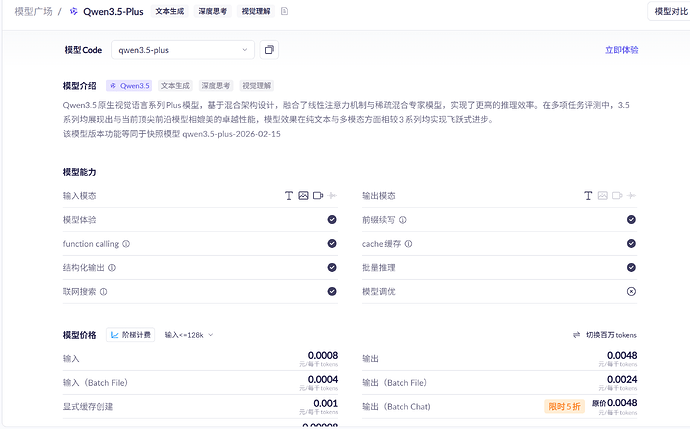The width and height of the screenshot is (690, 429).
Task: Click the copy model code icon
Action: pos(269,49)
